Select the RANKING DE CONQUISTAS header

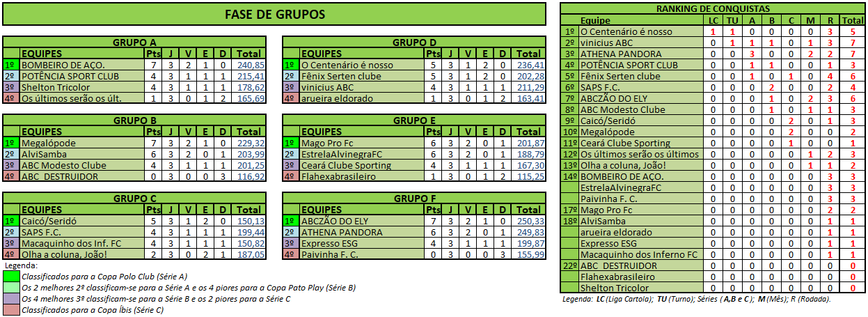pyautogui.click(x=713, y=8)
